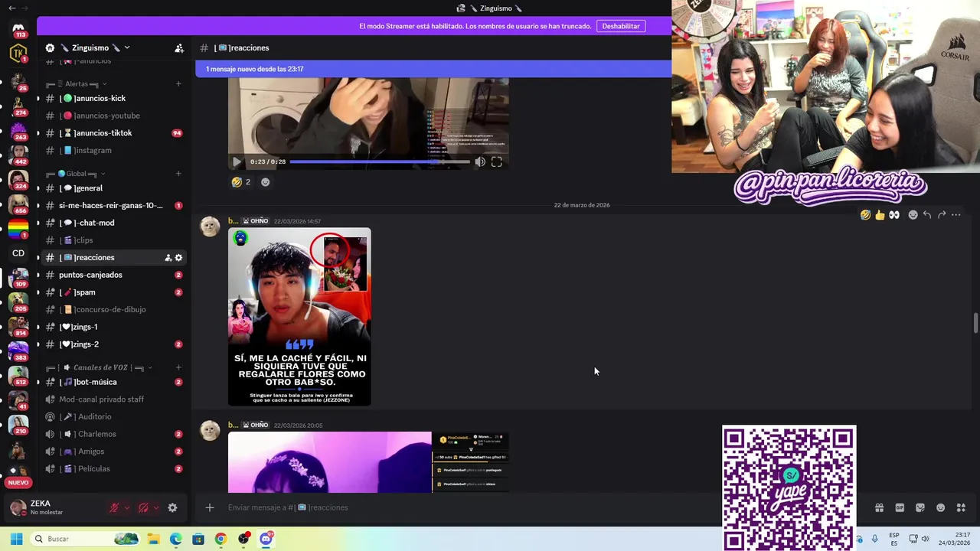Viewport: 980px width, 551px height.
Task: Open user settings gear
Action: tap(172, 507)
